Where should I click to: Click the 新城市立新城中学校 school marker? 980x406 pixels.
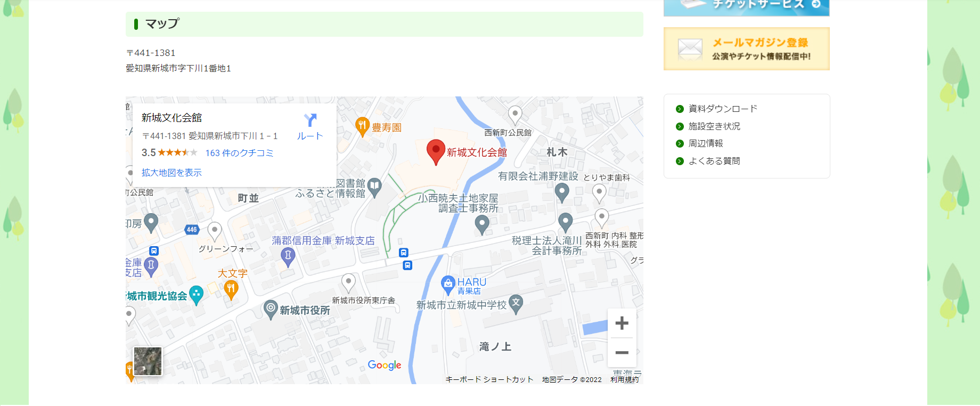(516, 304)
